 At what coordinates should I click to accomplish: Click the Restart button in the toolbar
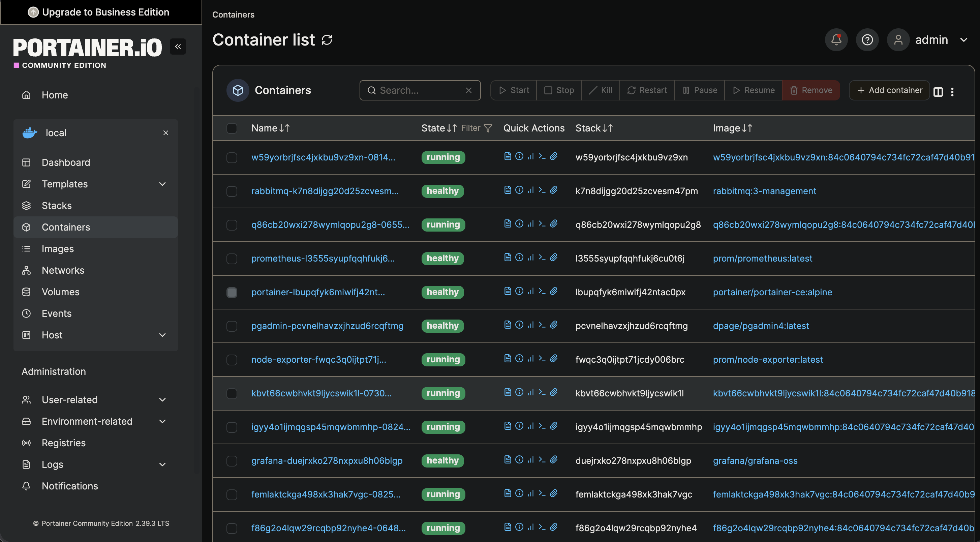pyautogui.click(x=647, y=90)
